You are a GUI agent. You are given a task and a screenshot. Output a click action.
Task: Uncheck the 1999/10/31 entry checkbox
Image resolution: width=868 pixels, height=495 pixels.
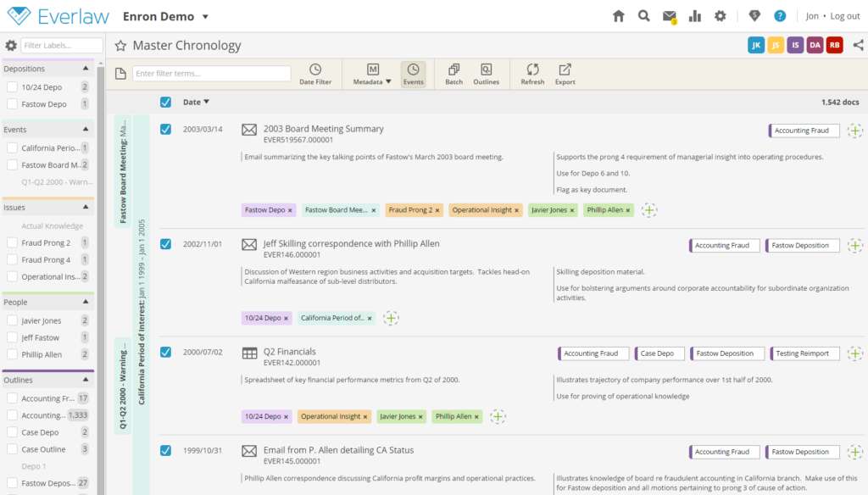(x=165, y=450)
